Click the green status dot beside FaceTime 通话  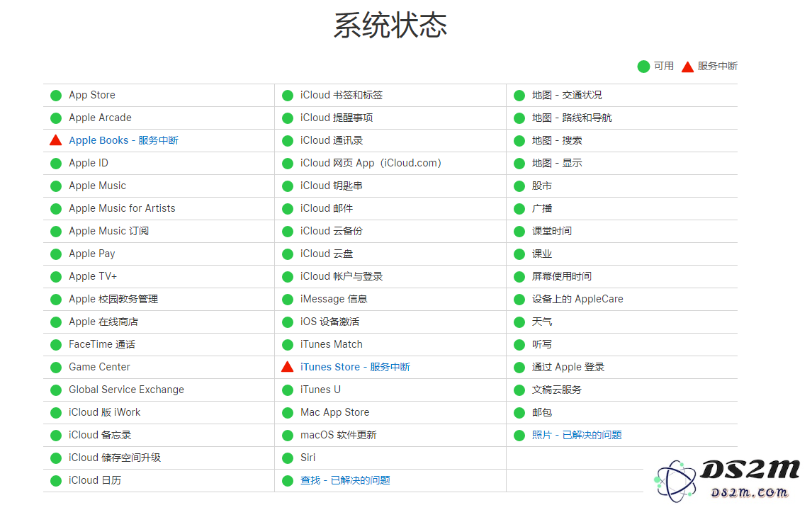coord(56,345)
